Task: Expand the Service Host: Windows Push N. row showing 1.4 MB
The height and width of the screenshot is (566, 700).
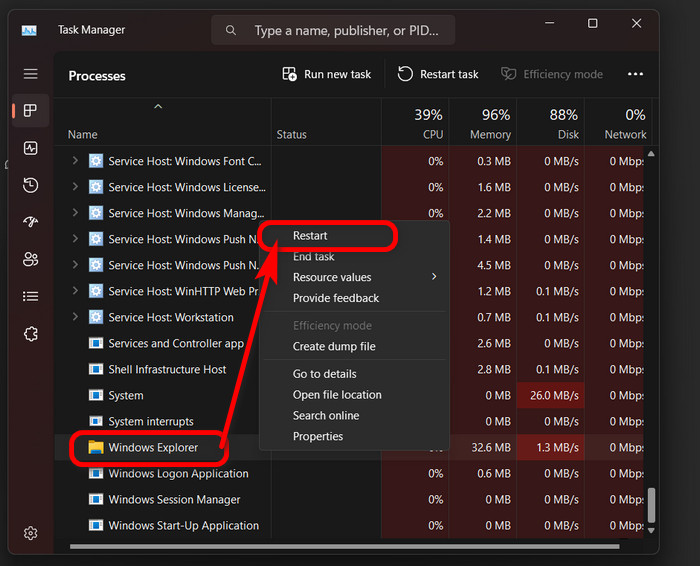Action: click(x=75, y=238)
